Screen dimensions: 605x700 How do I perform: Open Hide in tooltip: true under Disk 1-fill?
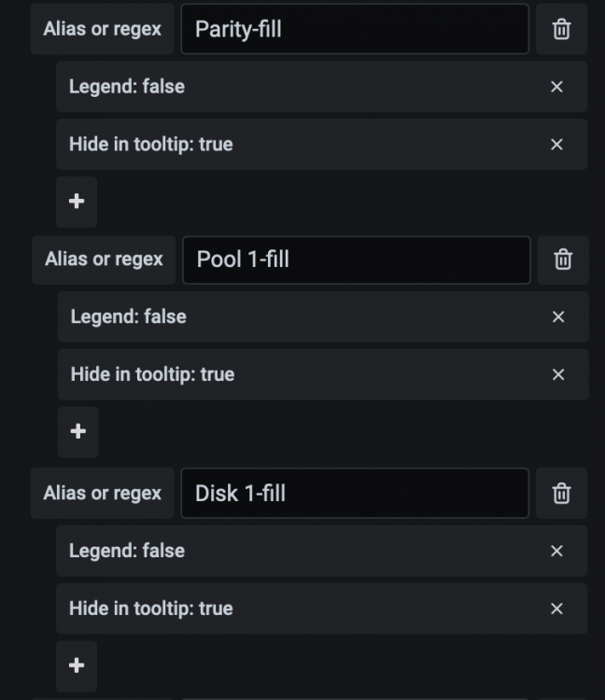click(151, 609)
